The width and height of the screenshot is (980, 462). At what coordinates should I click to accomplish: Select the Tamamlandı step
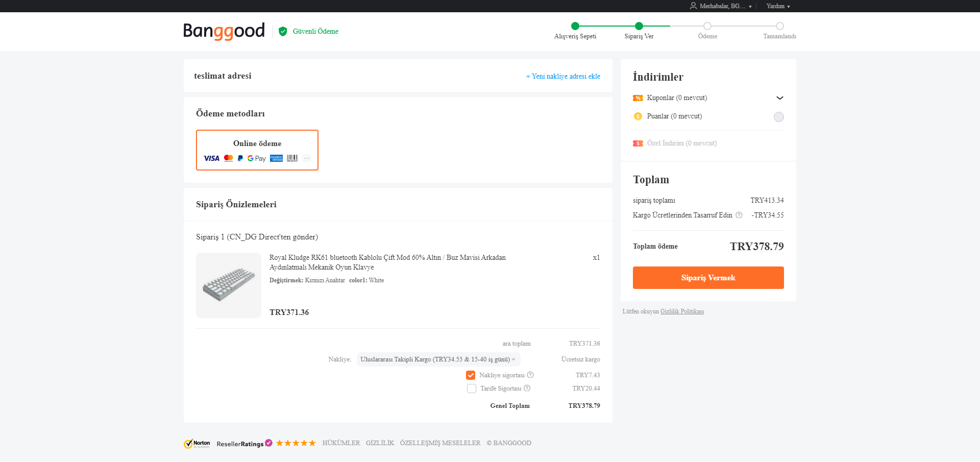pos(779,31)
